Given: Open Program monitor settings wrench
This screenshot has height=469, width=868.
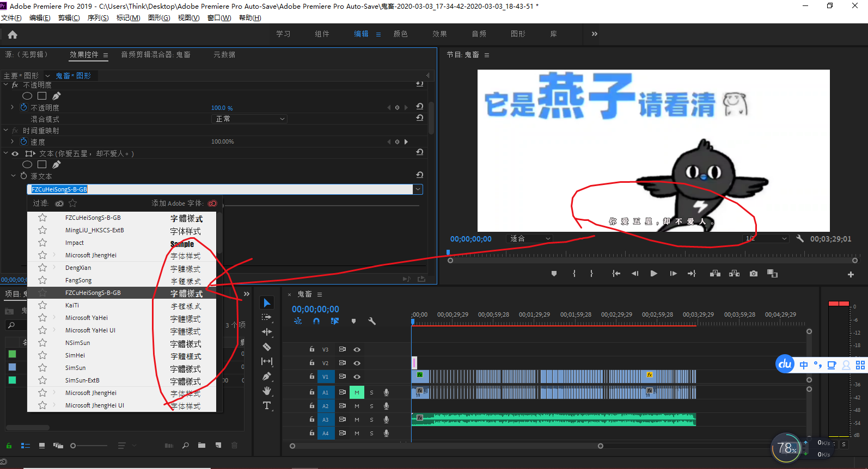Looking at the screenshot, I should (800, 238).
